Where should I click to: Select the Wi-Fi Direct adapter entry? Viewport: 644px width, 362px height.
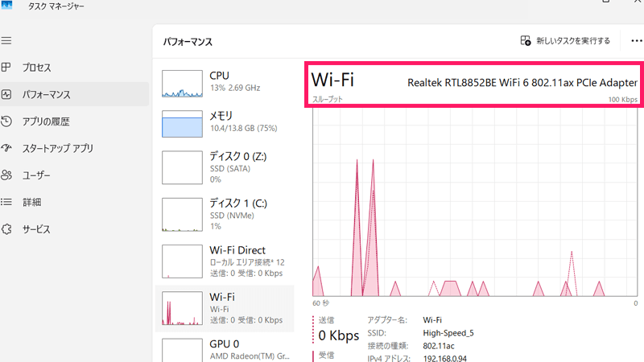[x=224, y=261]
